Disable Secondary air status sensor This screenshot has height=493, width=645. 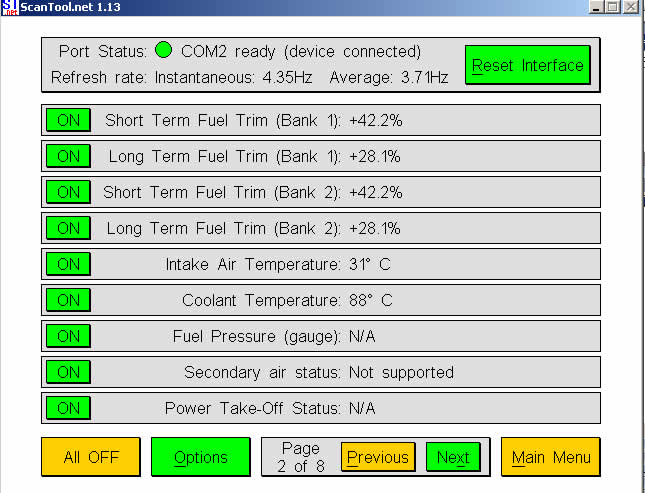[68, 372]
